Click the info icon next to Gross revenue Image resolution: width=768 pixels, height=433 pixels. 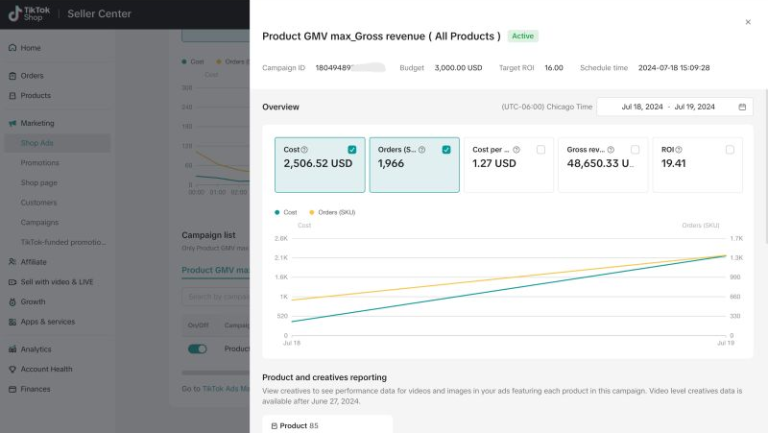[611, 150]
